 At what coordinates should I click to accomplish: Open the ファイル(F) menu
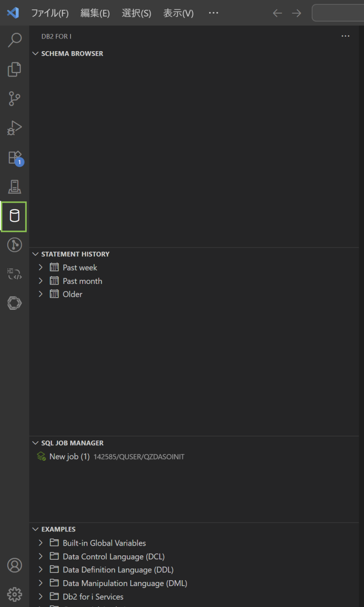pos(50,13)
